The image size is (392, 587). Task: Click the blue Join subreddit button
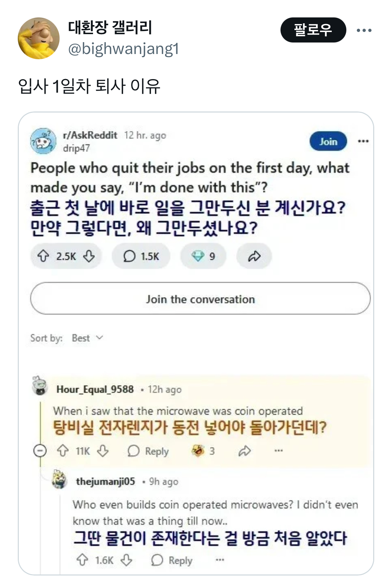(x=328, y=141)
